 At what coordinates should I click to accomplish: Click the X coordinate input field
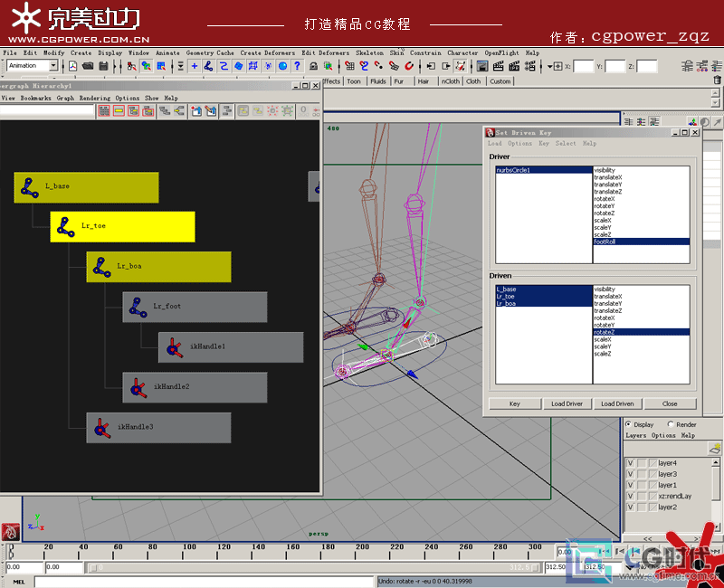pos(583,66)
